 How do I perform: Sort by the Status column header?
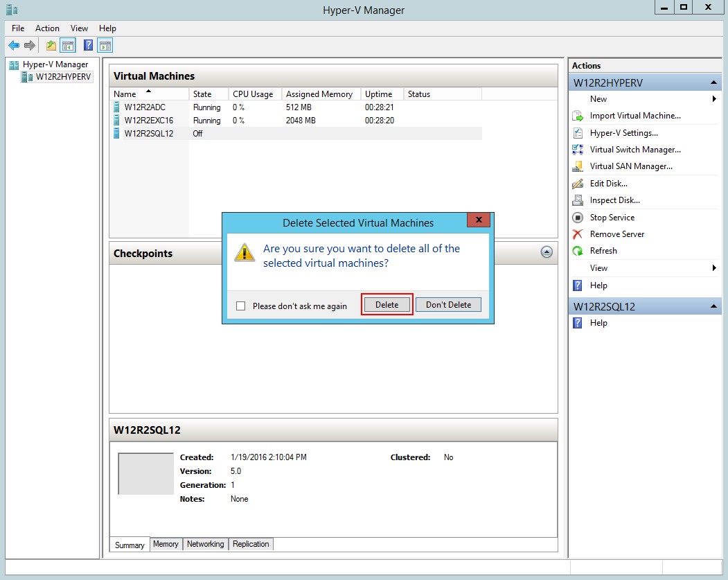[443, 94]
